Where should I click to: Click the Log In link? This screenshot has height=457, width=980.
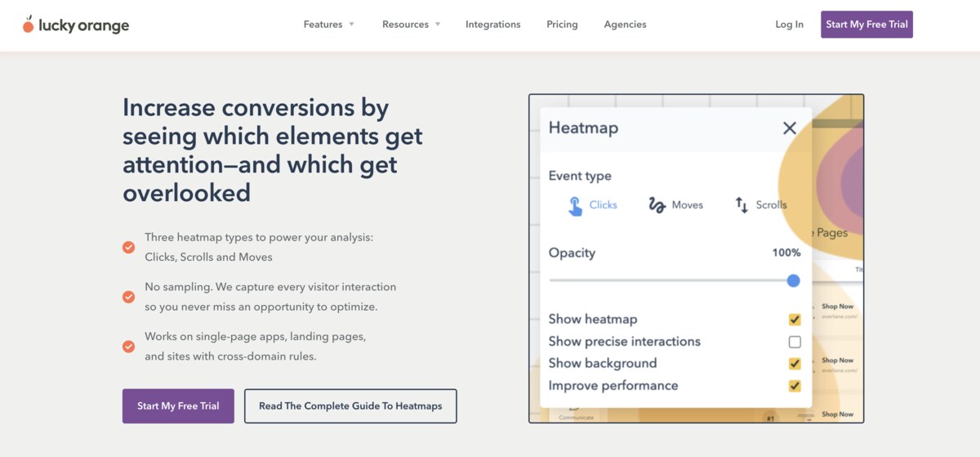tap(789, 25)
